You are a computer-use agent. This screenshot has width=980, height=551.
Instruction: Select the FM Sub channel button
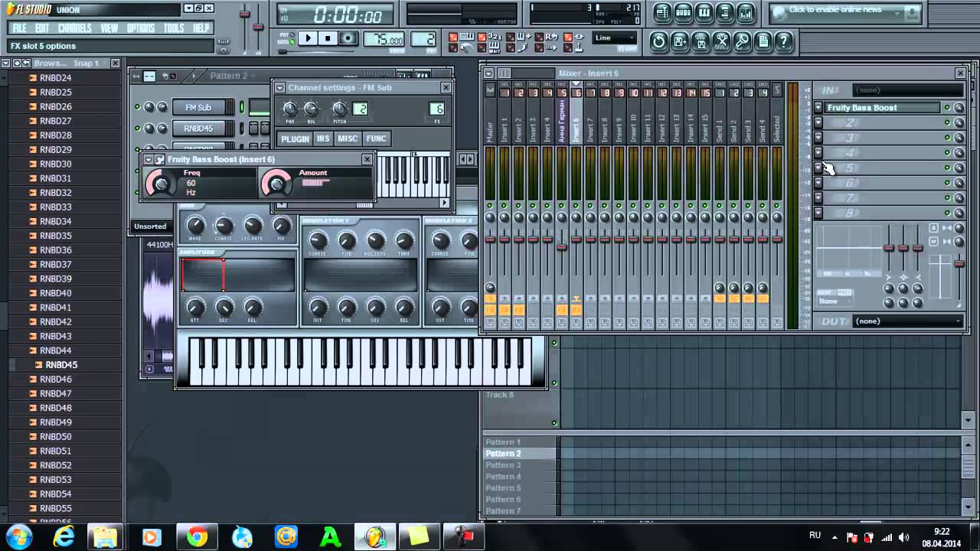click(x=203, y=107)
